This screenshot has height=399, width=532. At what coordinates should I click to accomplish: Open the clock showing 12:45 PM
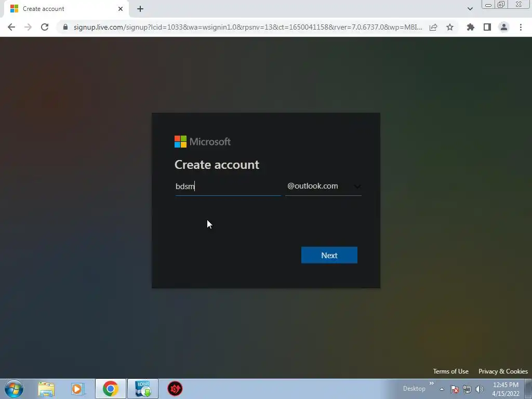point(506,389)
